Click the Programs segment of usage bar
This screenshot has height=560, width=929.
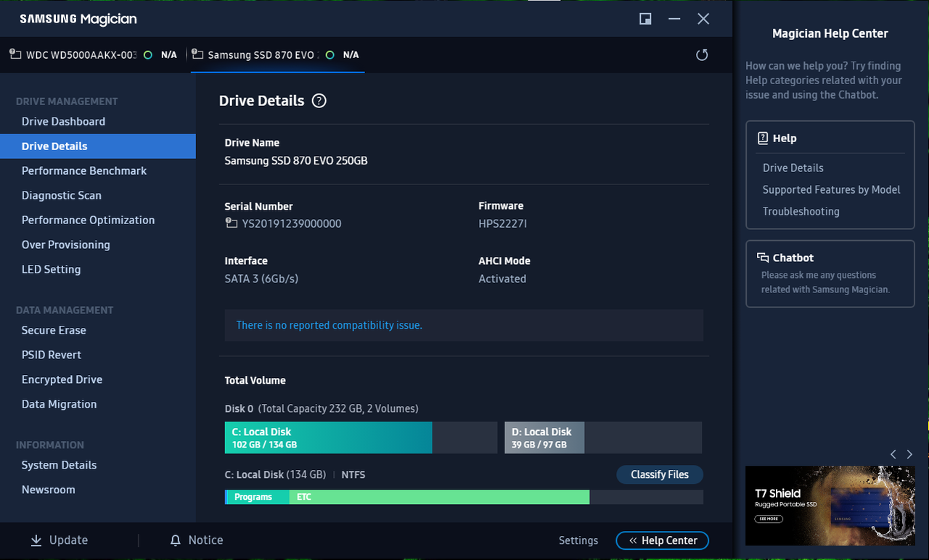click(x=258, y=497)
